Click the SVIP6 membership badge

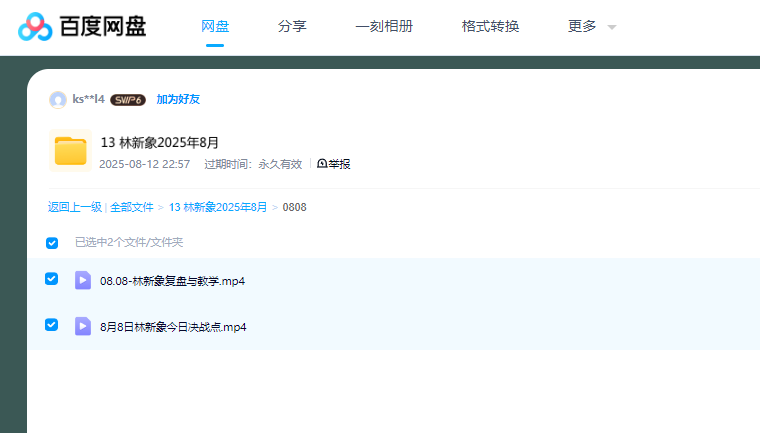(x=128, y=100)
